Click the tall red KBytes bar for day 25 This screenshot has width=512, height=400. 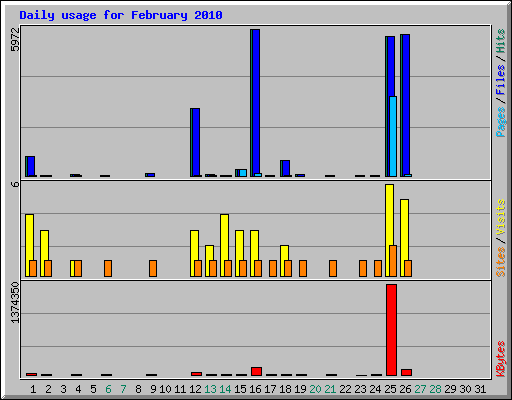coord(392,330)
